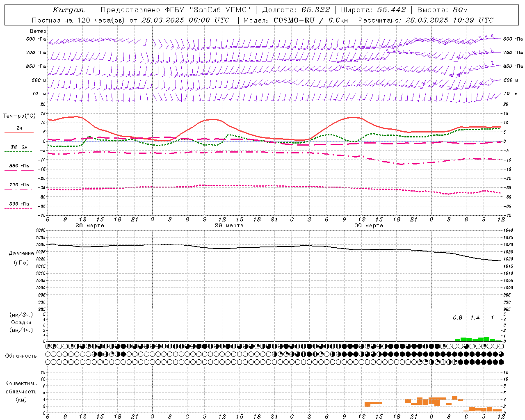Click the dotted line sample under "500 гПа" temperature legend

[18, 209]
